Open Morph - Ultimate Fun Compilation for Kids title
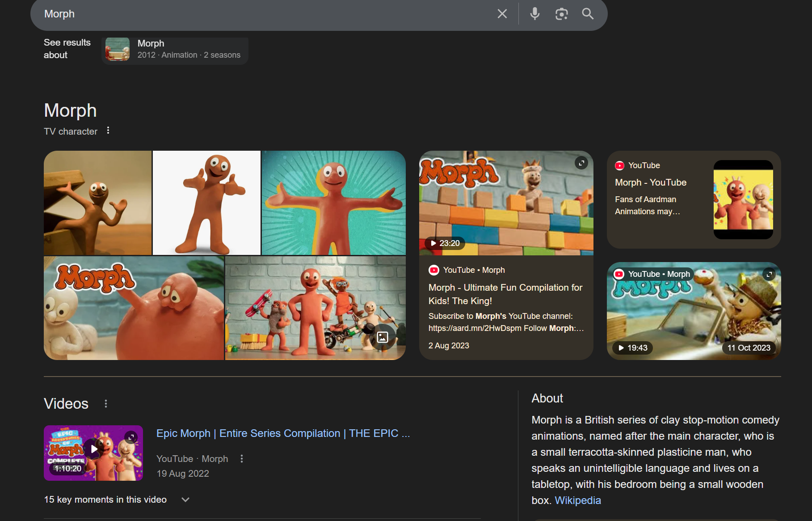This screenshot has width=812, height=521. pyautogui.click(x=505, y=294)
